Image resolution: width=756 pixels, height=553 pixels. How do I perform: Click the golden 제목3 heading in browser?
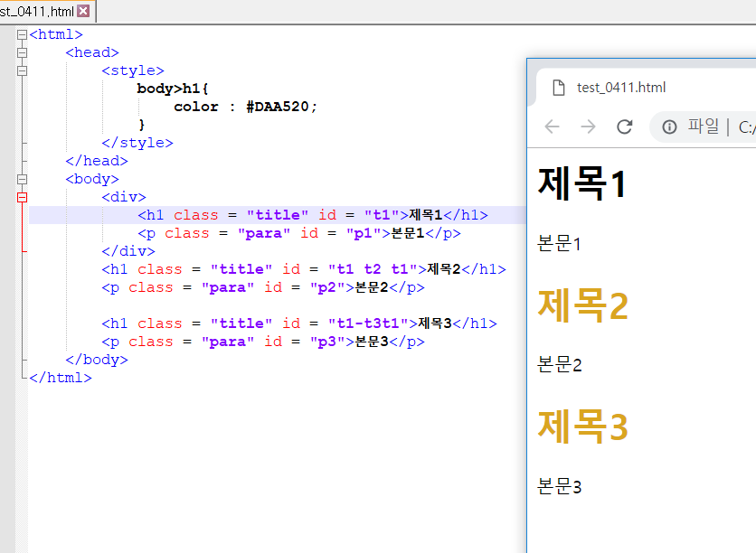click(582, 426)
